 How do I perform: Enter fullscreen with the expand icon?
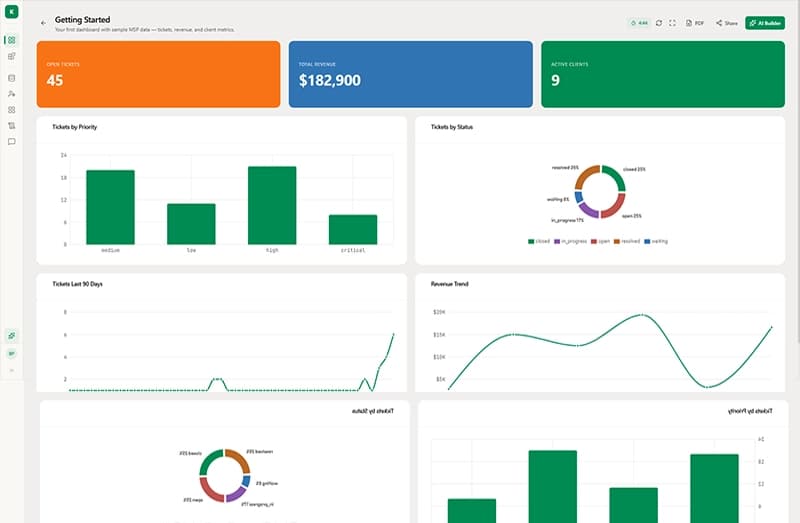(672, 23)
